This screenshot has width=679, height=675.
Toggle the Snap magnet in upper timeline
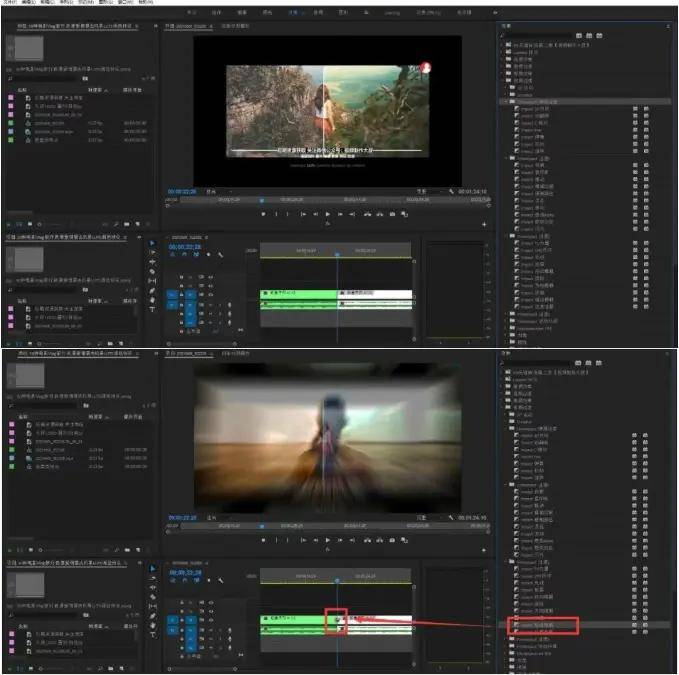[182, 255]
